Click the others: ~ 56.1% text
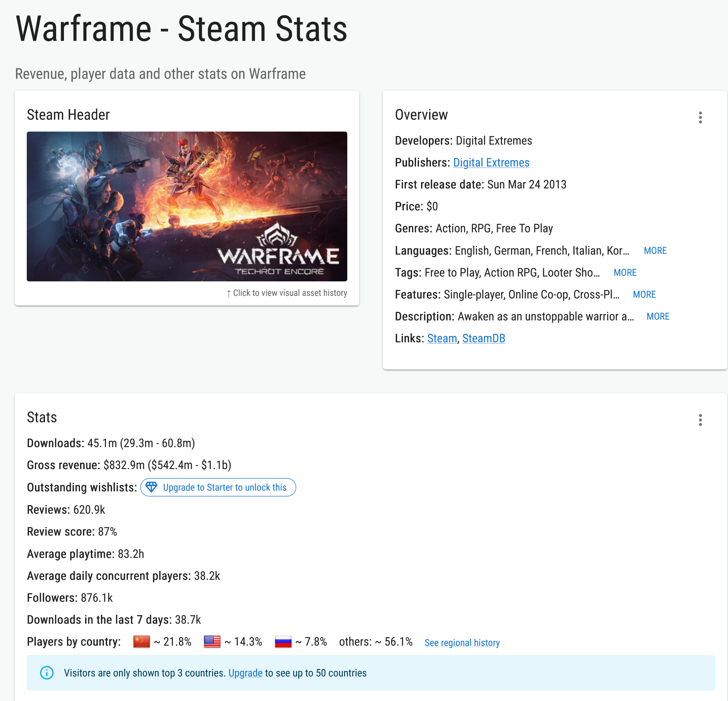The width and height of the screenshot is (728, 701). [x=376, y=642]
